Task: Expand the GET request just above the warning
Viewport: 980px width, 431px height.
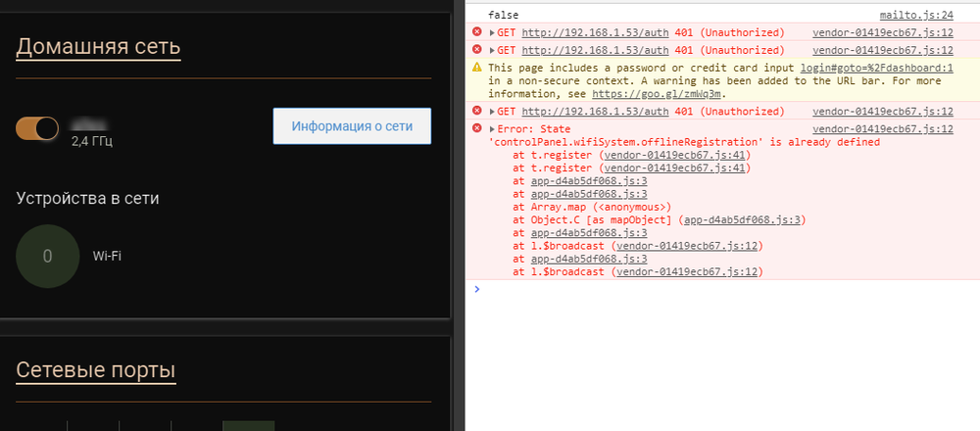Action: tap(493, 51)
